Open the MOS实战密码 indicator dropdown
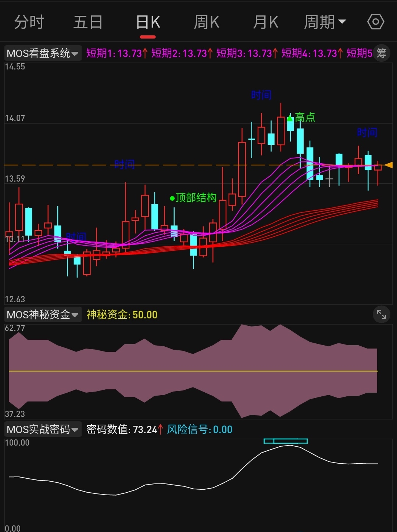This screenshot has width=397, height=532. (43, 429)
